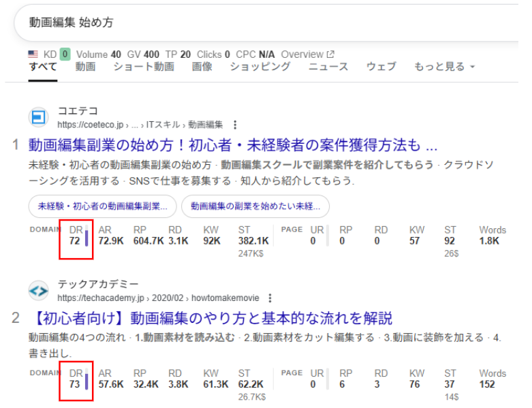Click the TechAcademy site favicon
Image resolution: width=532 pixels, height=408 pixels.
(x=38, y=291)
